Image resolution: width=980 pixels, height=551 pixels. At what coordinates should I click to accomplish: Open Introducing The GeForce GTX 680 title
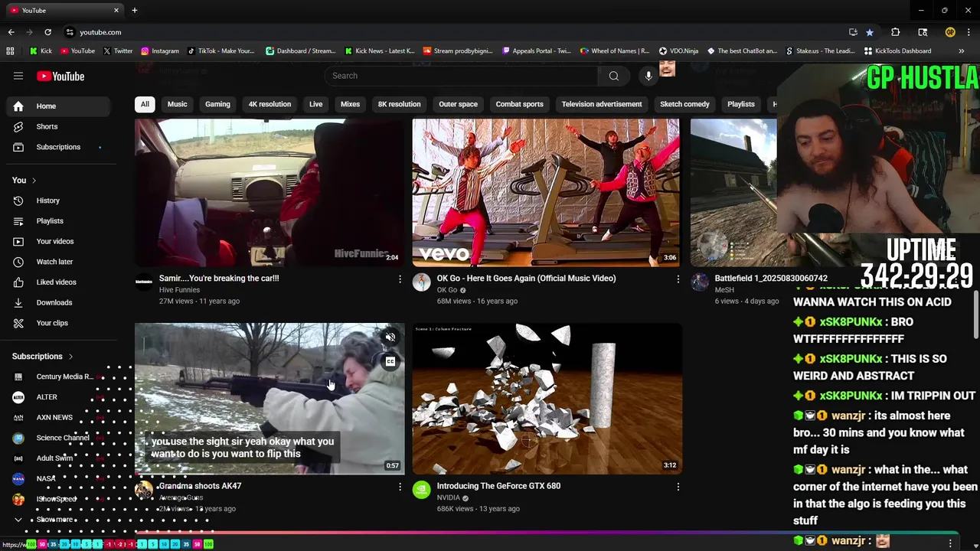click(x=498, y=486)
